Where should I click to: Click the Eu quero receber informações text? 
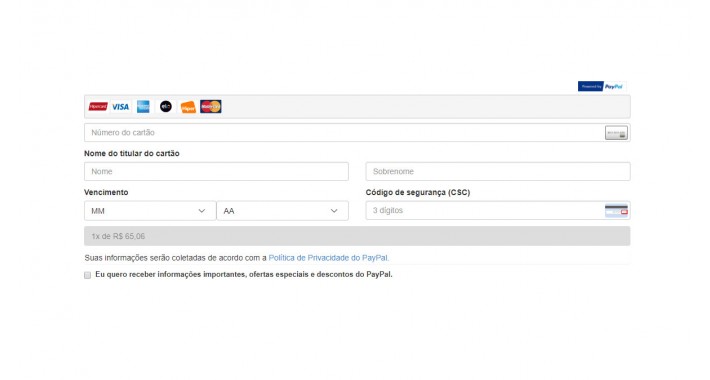pyautogui.click(x=244, y=274)
